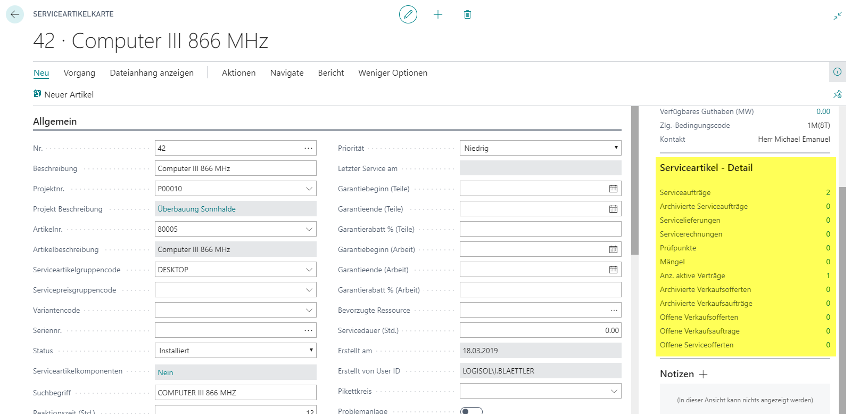Collapse the Allgemein section header
The height and width of the screenshot is (414, 868).
tap(55, 121)
